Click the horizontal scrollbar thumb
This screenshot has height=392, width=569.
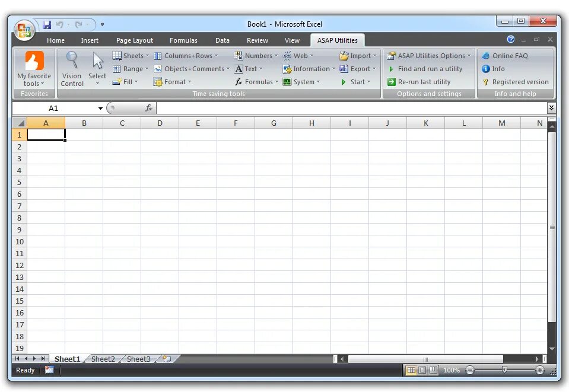425,359
